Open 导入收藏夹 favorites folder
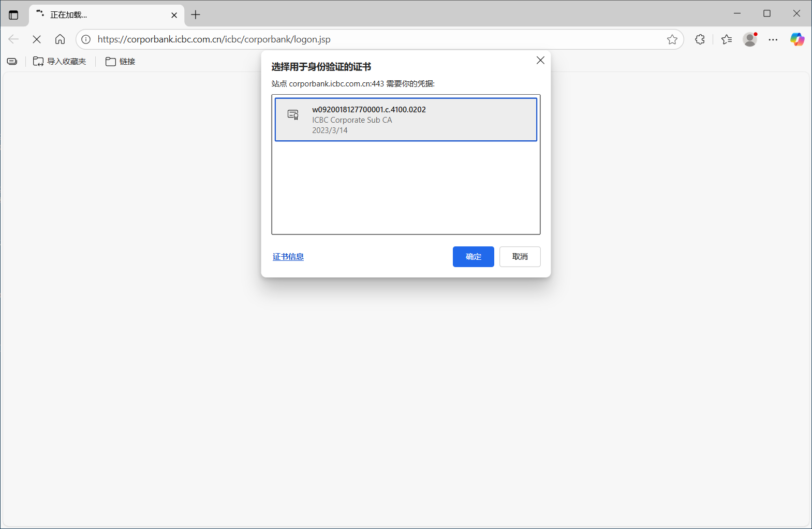The image size is (812, 529). (60, 62)
